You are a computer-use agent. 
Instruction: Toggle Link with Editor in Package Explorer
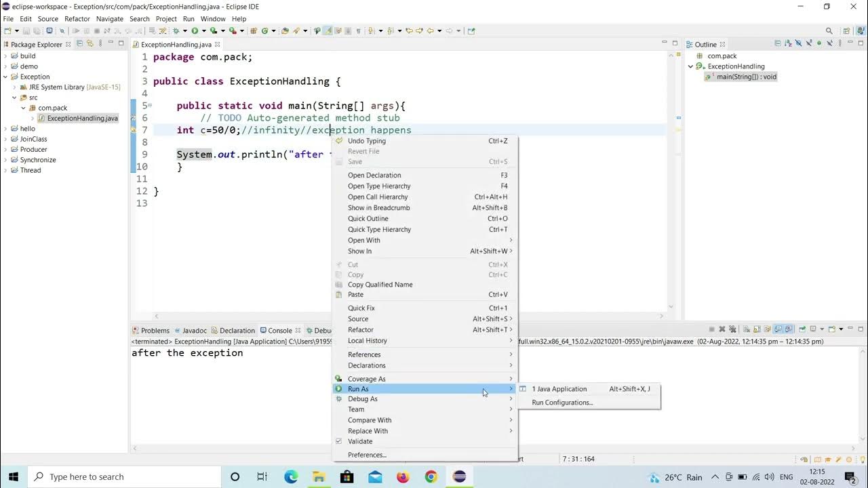point(90,43)
